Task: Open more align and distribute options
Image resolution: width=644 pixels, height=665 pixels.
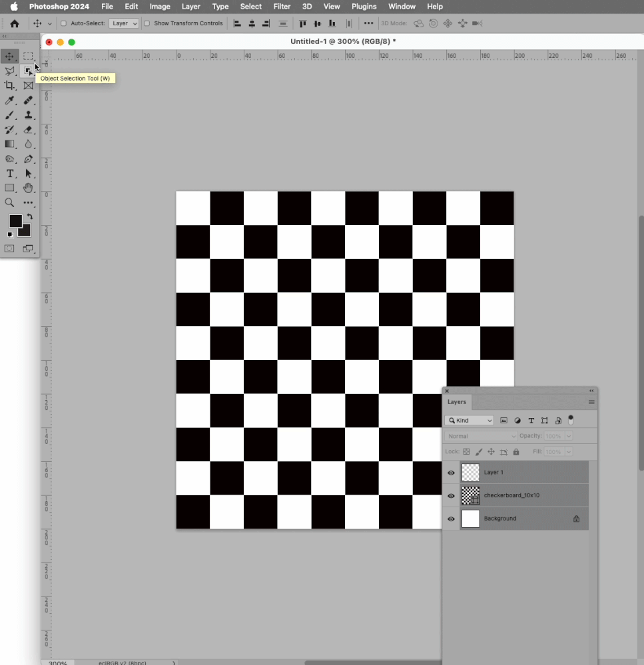Action: (369, 23)
